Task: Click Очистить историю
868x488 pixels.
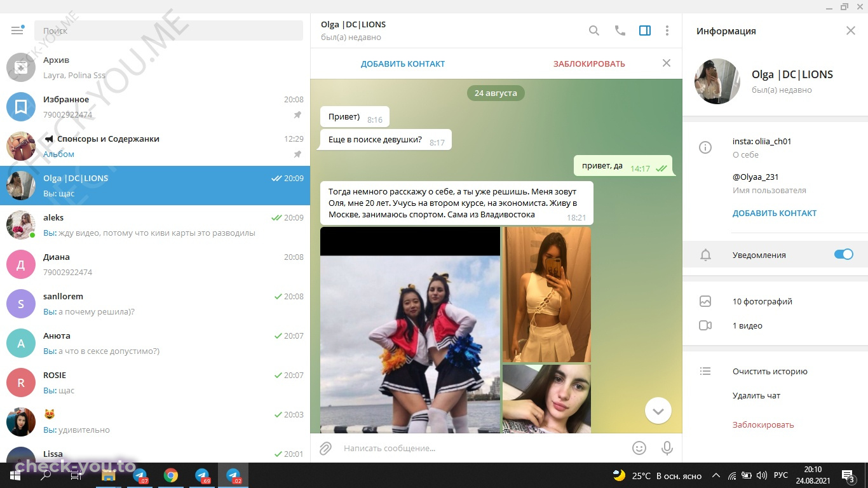Action: click(x=770, y=371)
